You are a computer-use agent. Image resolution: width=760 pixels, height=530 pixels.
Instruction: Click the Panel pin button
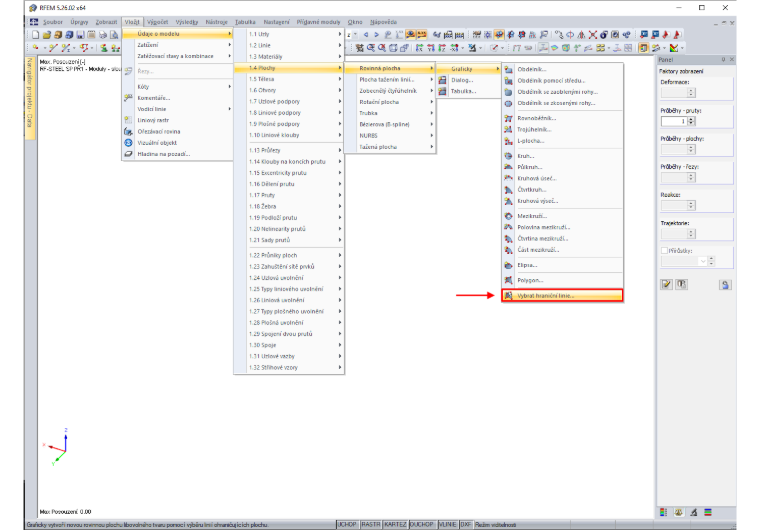(723, 60)
